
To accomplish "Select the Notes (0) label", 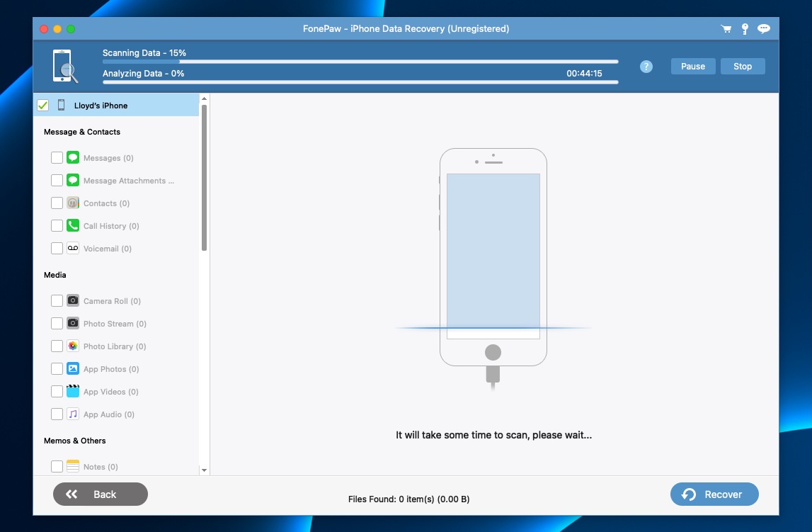I will [x=101, y=467].
